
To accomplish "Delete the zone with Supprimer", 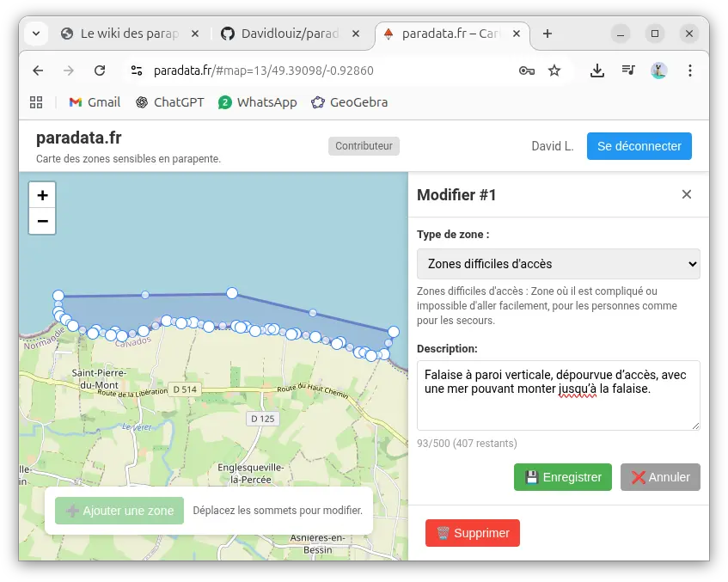I will coord(472,533).
